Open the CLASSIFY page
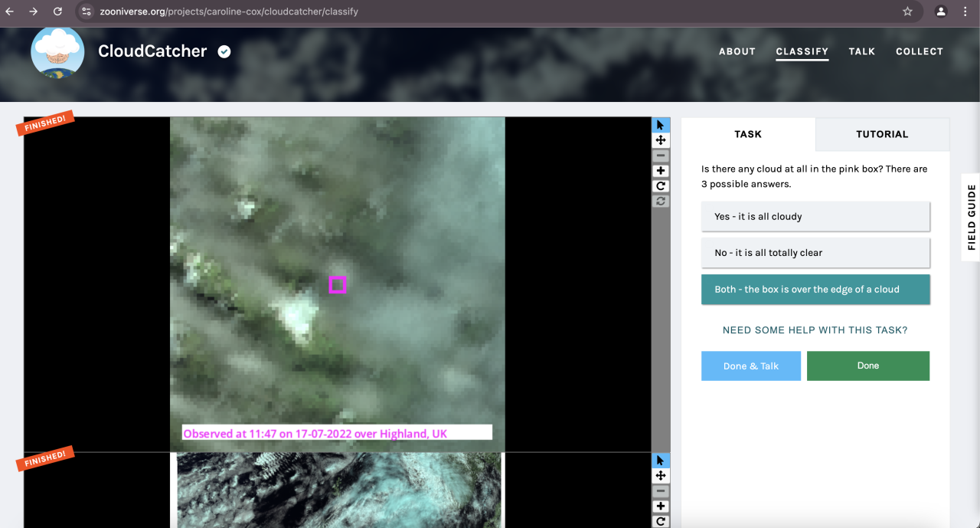 (x=802, y=51)
